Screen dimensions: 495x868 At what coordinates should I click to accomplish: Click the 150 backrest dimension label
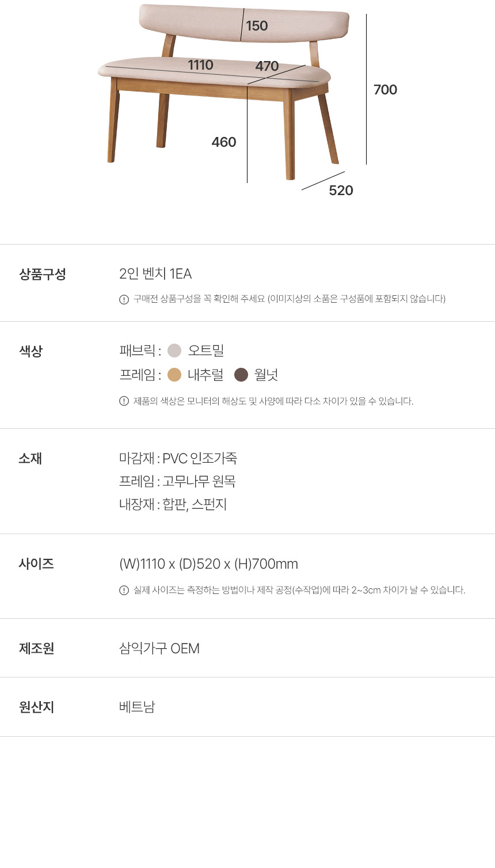click(257, 26)
